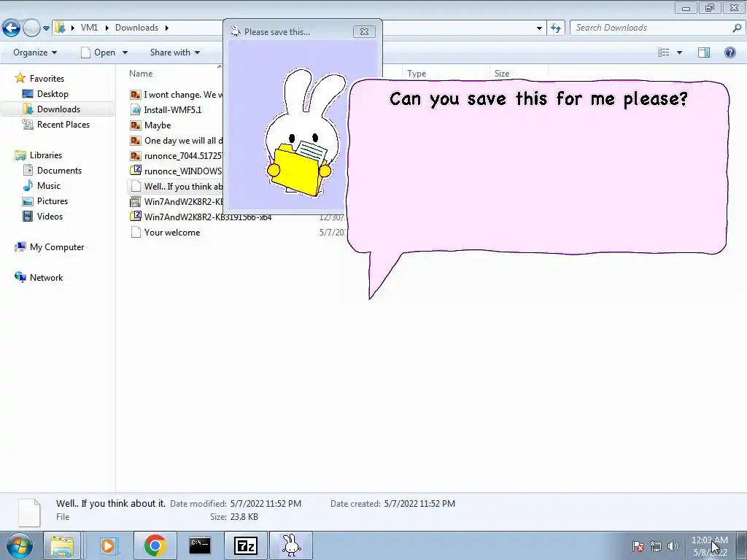This screenshot has height=560, width=747.
Task: Open the Videos library
Action: [x=50, y=216]
